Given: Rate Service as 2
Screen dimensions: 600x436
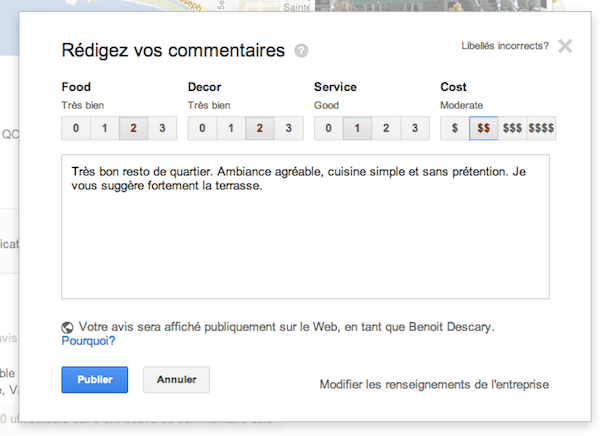Looking at the screenshot, I should coord(386,128).
